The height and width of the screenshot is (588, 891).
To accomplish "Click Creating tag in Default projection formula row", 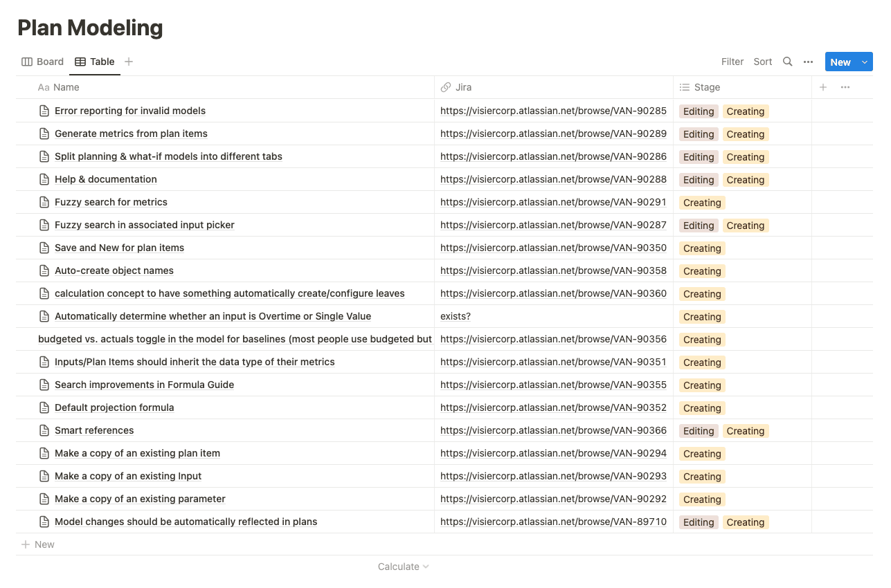I will point(702,408).
